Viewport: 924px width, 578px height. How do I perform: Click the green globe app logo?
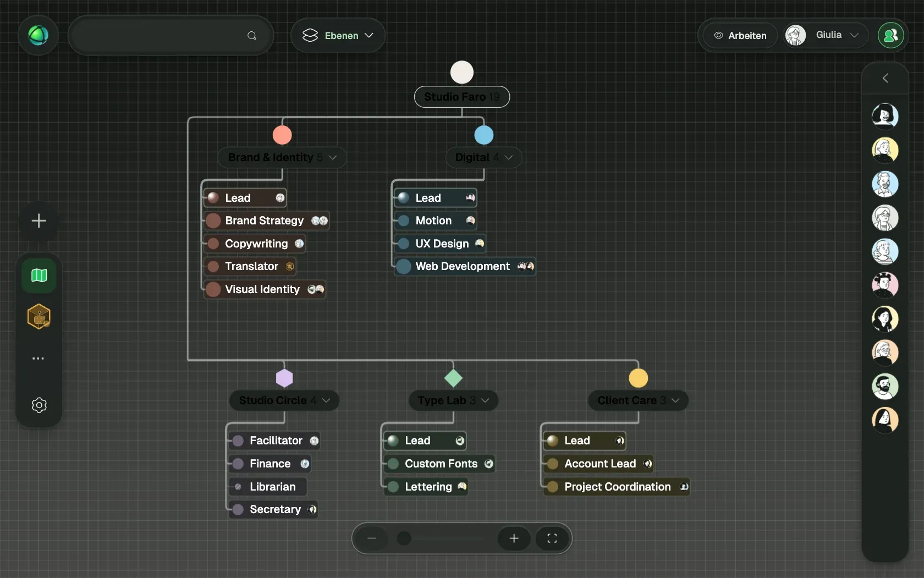[x=38, y=36]
